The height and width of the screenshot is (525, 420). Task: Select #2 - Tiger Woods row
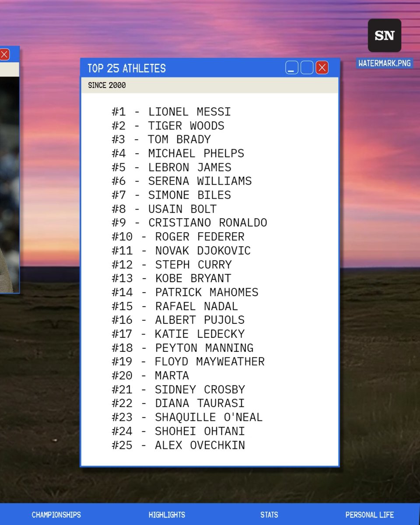pyautogui.click(x=168, y=126)
